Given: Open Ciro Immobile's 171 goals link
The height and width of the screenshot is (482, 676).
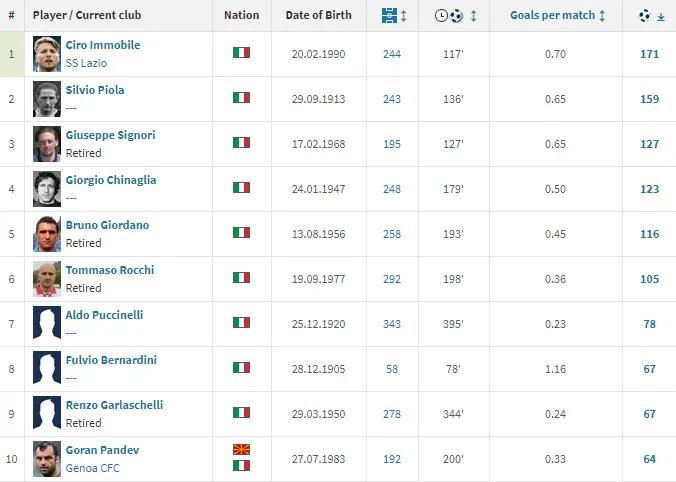Looking at the screenshot, I should click(x=649, y=53).
